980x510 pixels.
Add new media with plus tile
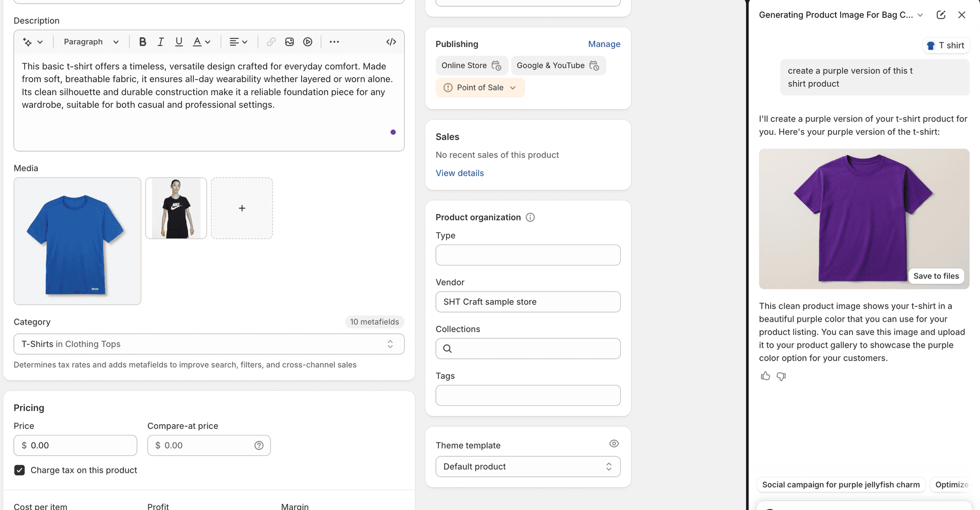pos(242,208)
